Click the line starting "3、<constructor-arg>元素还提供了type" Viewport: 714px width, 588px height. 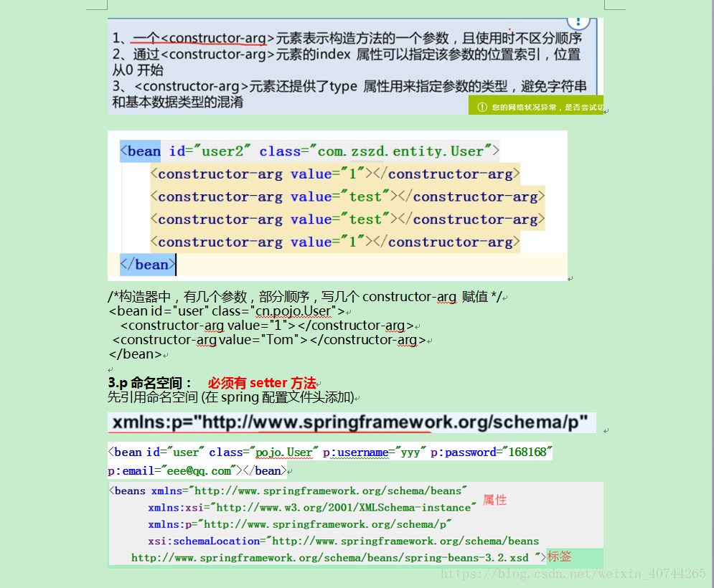(349, 86)
